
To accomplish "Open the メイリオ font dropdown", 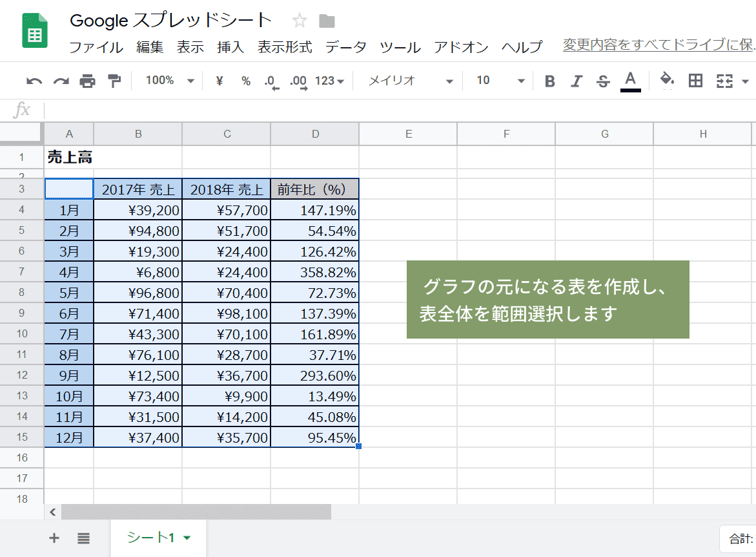I will coord(411,81).
